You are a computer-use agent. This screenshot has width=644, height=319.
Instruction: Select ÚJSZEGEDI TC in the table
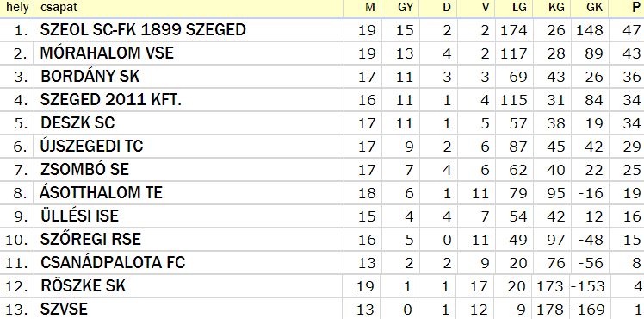[91, 146]
